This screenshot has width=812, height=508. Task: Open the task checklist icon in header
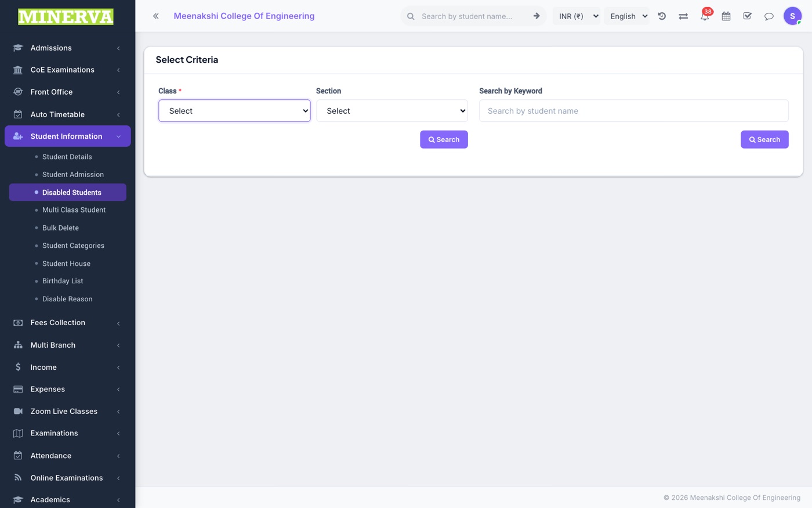click(748, 16)
